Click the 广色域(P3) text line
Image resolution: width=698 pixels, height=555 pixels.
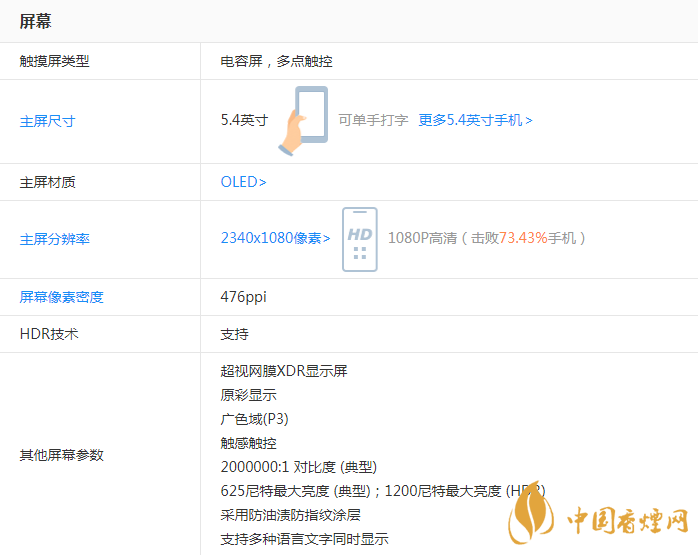click(x=254, y=419)
